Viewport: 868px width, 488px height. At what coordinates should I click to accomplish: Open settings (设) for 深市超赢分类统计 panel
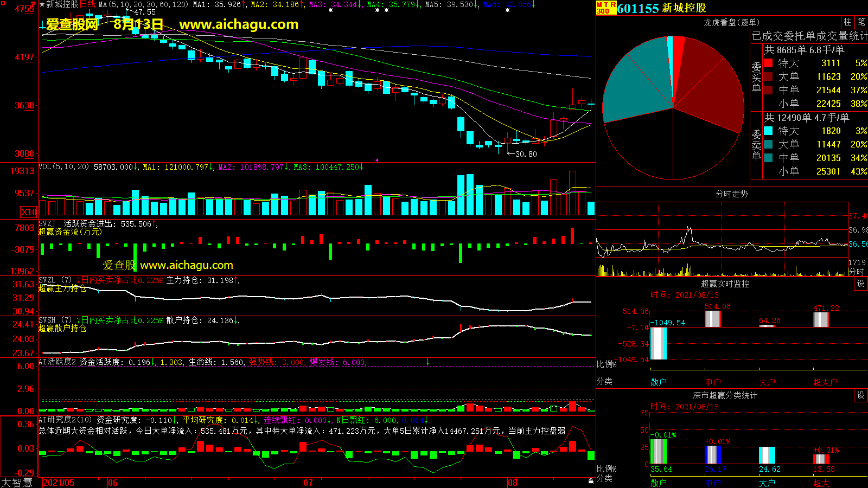pos(860,395)
